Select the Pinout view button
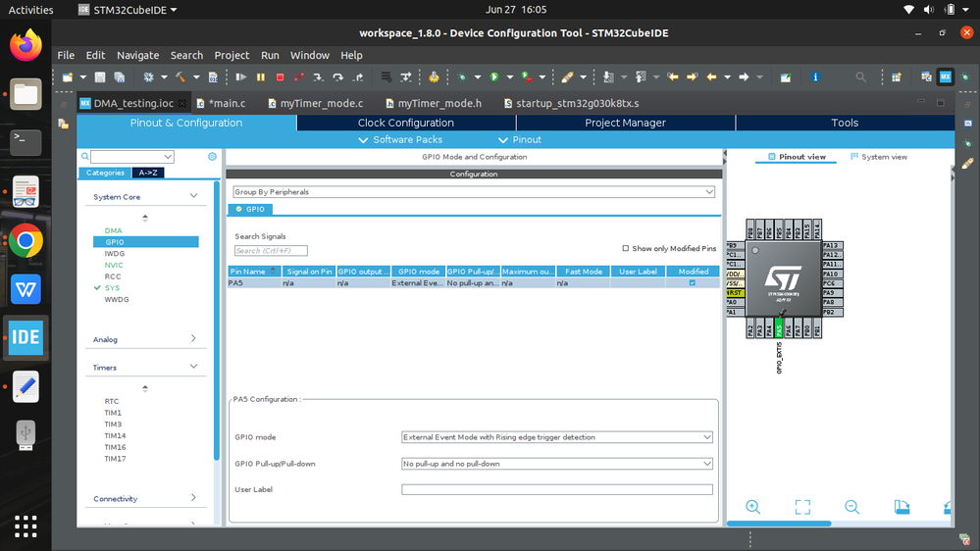This screenshot has height=551, width=980. [797, 157]
